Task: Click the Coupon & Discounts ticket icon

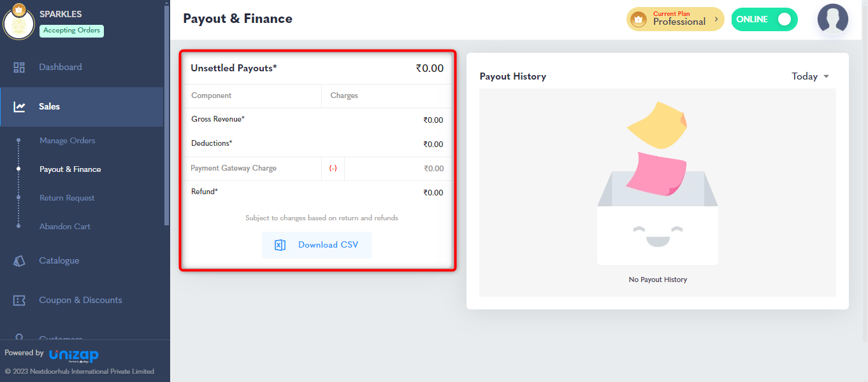Action: pyautogui.click(x=19, y=301)
